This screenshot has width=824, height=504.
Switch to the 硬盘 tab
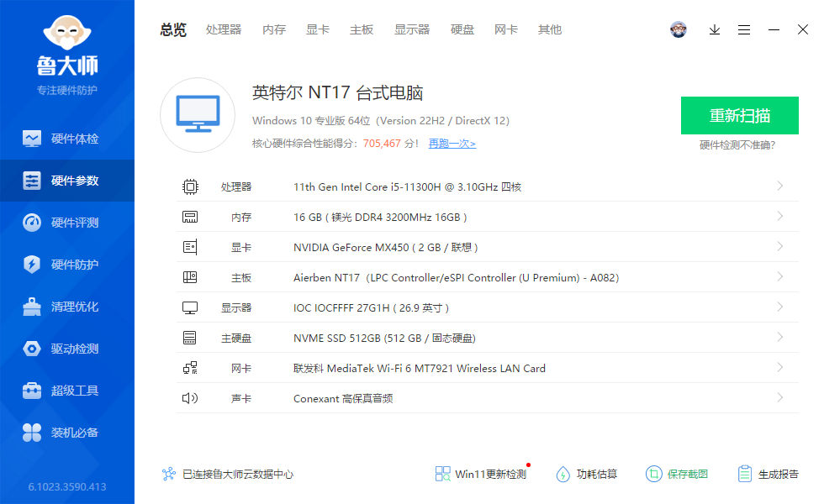pyautogui.click(x=462, y=30)
